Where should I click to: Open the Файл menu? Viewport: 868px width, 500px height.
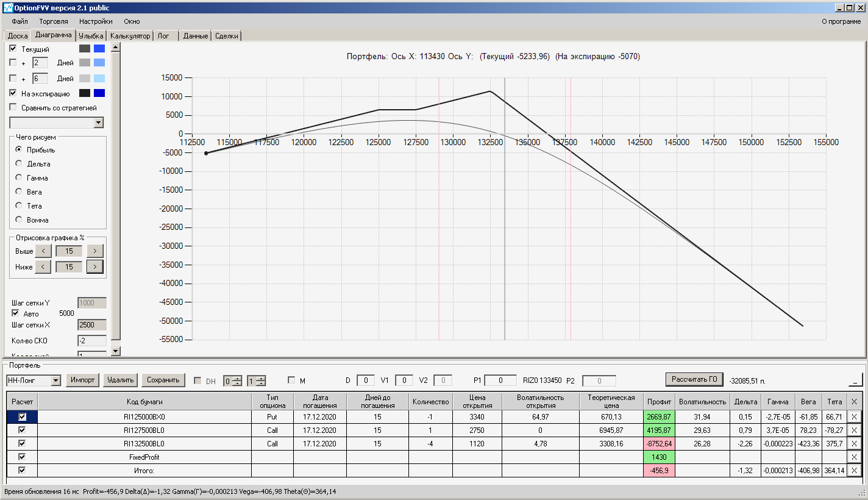[x=20, y=21]
